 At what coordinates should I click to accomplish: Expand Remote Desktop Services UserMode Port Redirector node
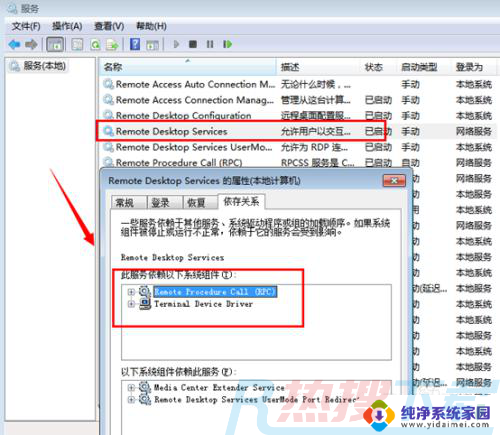click(131, 399)
